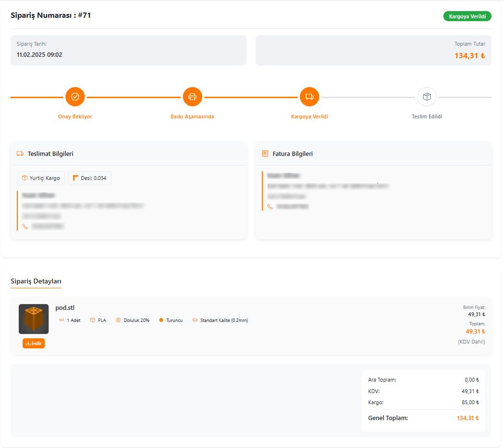This screenshot has width=504, height=448.
Task: Click the Kargoya Verildi truck step icon
Action: pos(310,97)
